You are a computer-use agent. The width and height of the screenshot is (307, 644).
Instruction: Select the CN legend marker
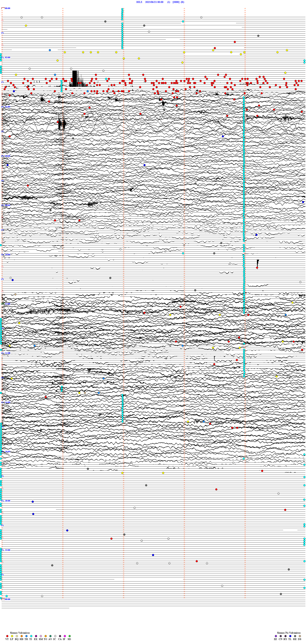281,636
